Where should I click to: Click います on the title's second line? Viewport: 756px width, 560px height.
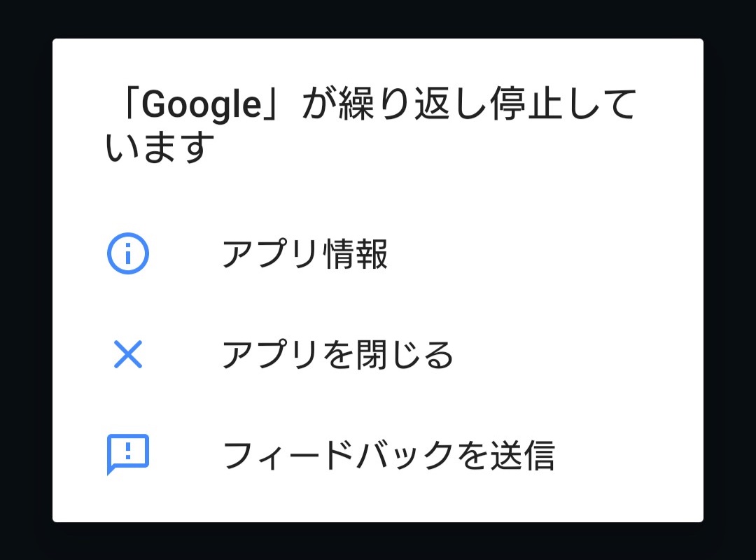pos(160,146)
